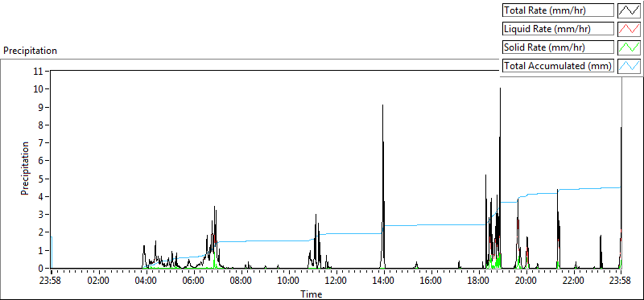Viewport: 644px width, 300px height.
Task: Click the Total Accumulated blue line icon
Action: [629, 65]
